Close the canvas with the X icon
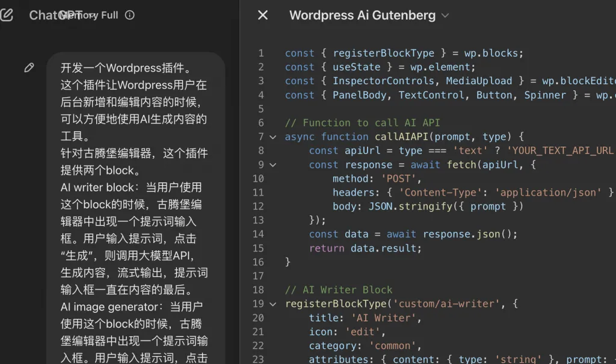This screenshot has height=364, width=616. coord(263,15)
